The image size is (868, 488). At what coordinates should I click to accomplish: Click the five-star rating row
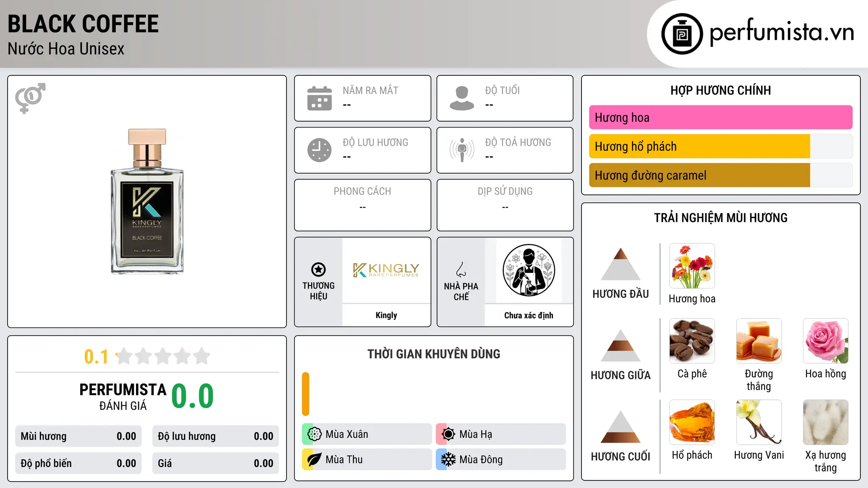click(163, 356)
